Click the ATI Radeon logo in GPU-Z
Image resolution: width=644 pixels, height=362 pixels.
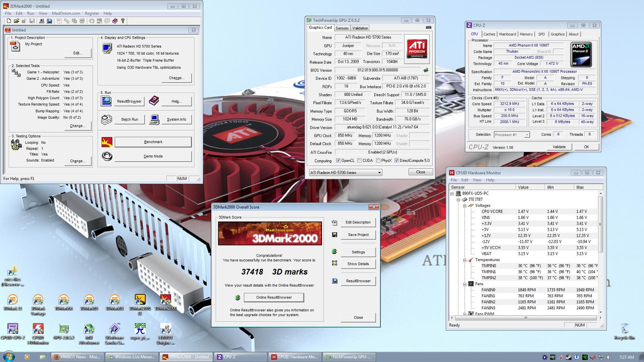click(417, 49)
